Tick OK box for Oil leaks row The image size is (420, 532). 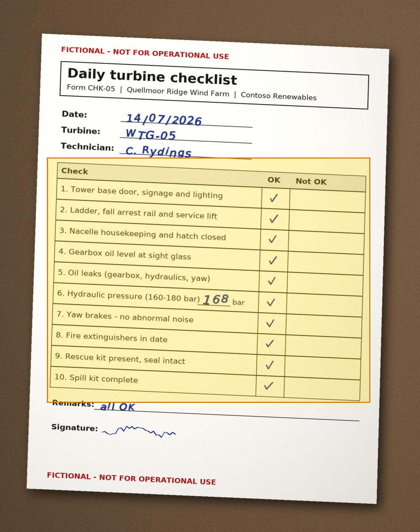(x=273, y=281)
